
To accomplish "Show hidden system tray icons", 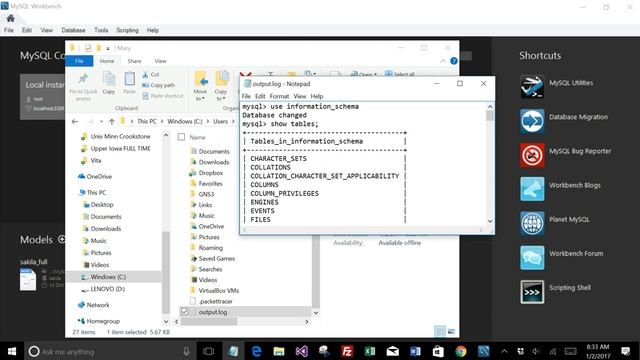I will tap(504, 351).
